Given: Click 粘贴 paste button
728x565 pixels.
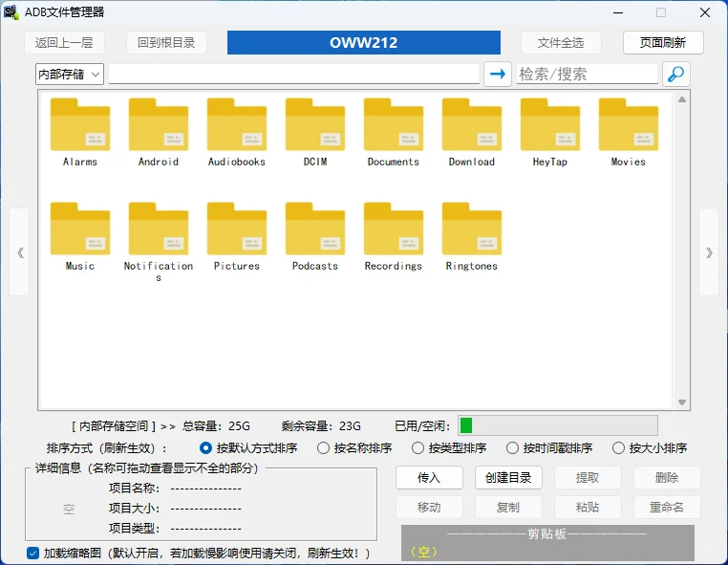Looking at the screenshot, I should tap(588, 508).
